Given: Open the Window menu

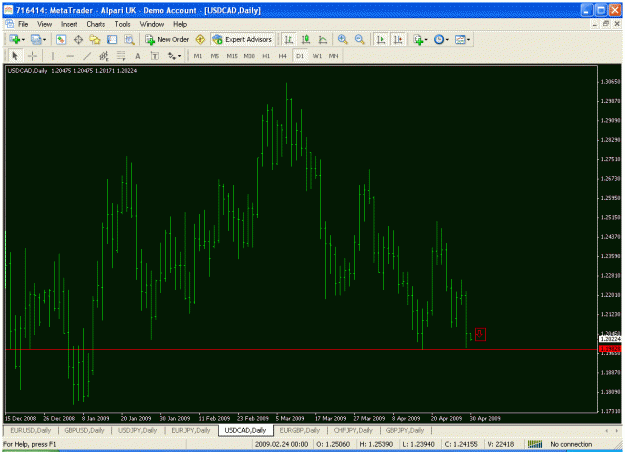Looking at the screenshot, I should [152, 24].
